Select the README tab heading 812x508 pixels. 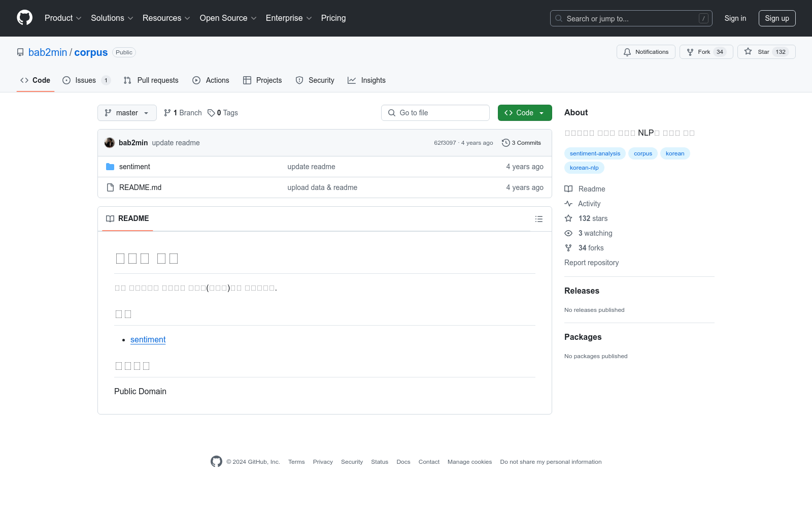point(127,218)
